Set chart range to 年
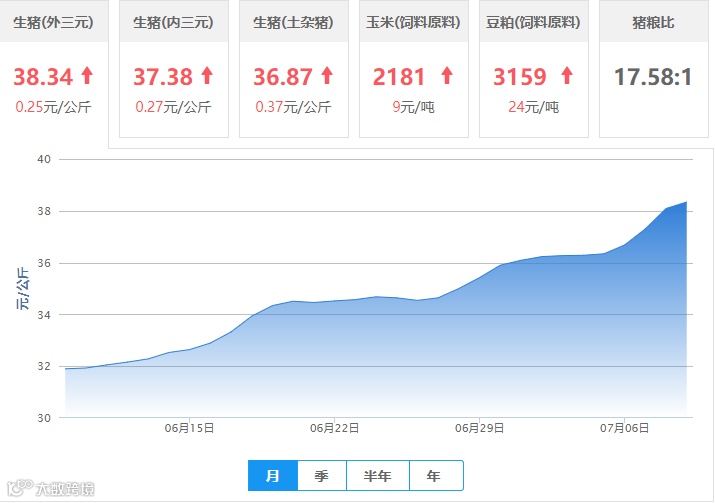 (x=436, y=476)
